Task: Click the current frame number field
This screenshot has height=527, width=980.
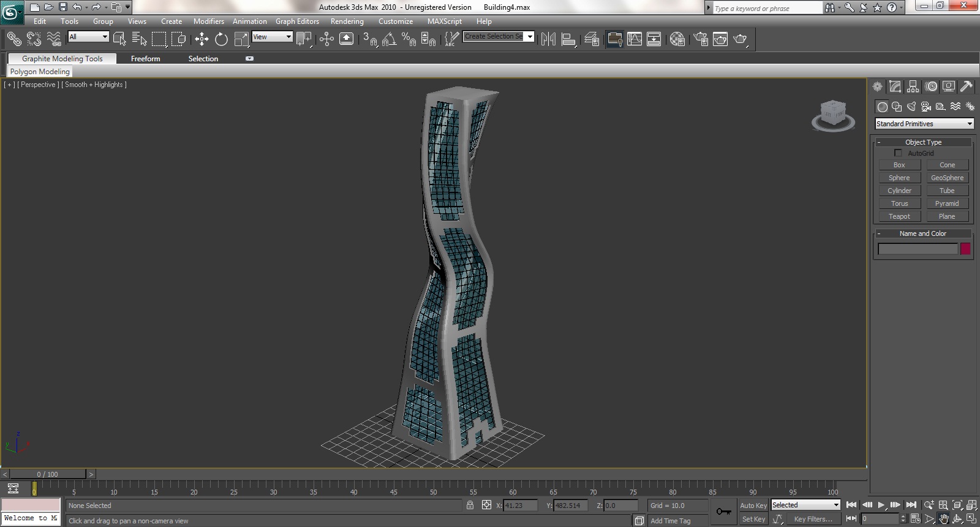Action: 880,518
